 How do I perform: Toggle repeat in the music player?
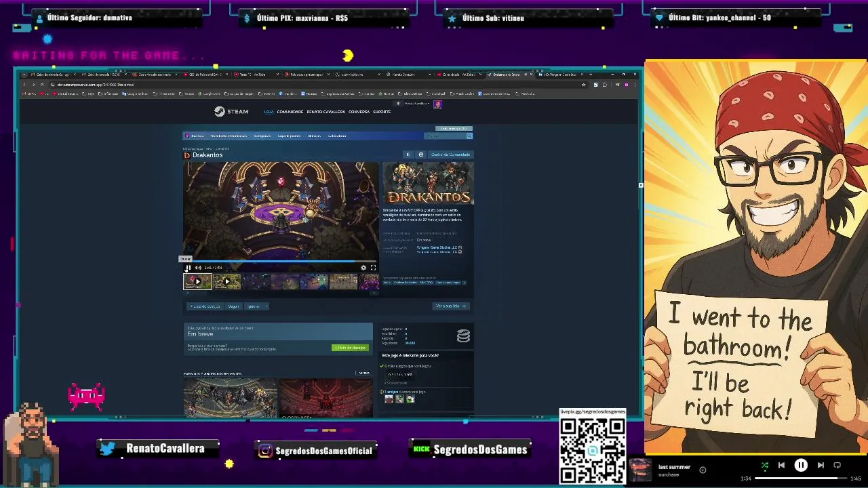(837, 465)
